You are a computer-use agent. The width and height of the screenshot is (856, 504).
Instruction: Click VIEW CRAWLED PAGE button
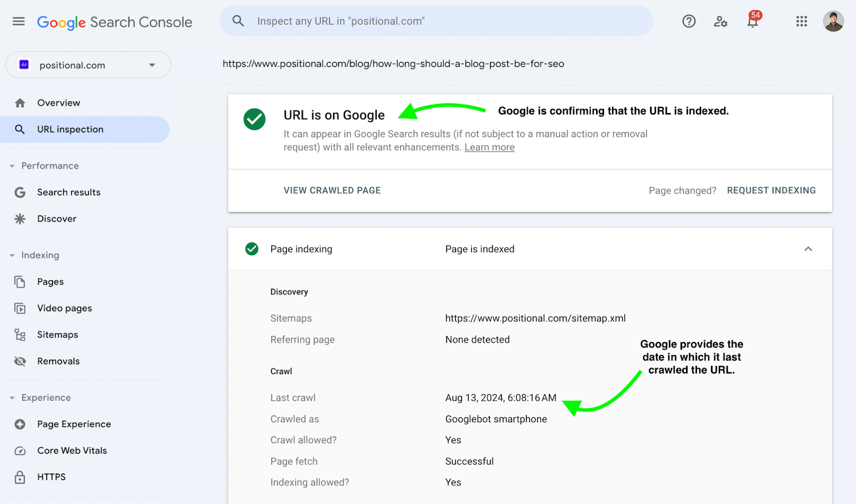[x=332, y=190]
